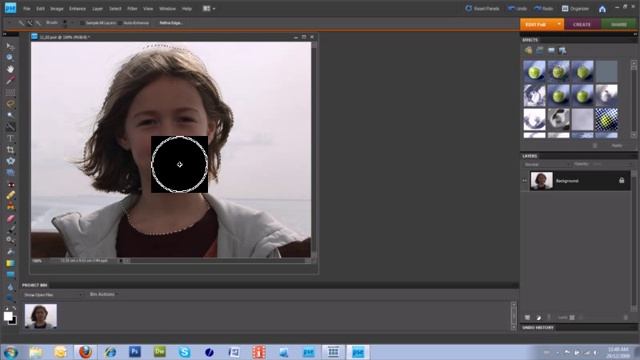Select the Clone Stamp tool

(10, 207)
